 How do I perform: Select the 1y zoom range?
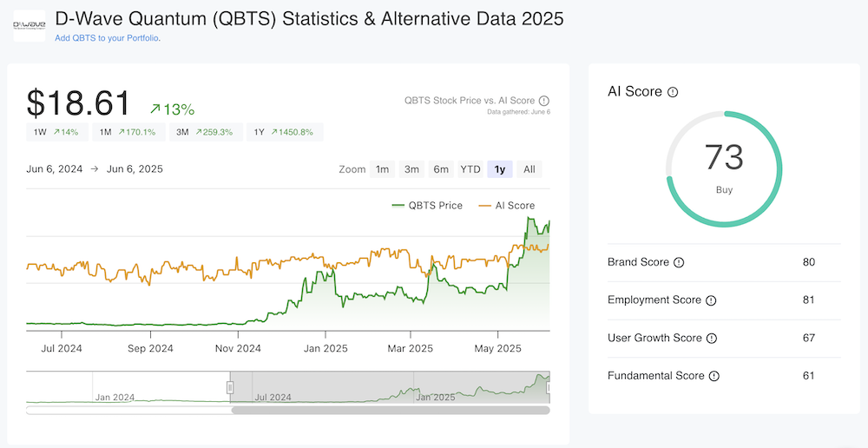pos(500,169)
